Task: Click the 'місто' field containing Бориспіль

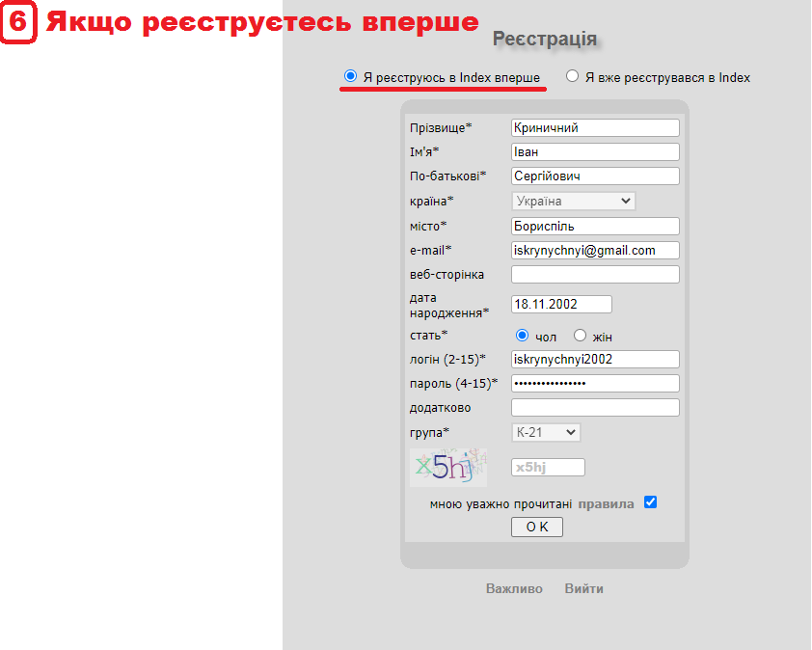Action: pyautogui.click(x=595, y=226)
